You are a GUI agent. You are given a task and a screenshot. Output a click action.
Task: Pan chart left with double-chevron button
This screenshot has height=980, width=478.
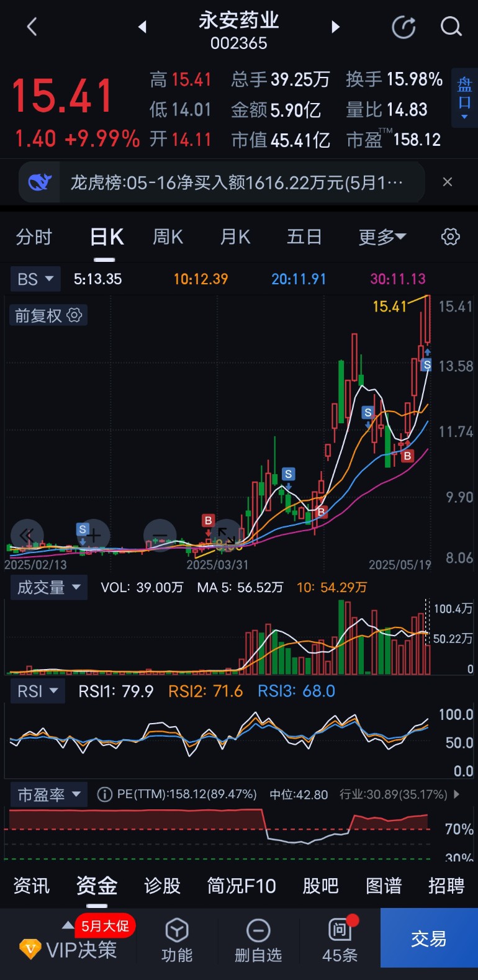(27, 535)
